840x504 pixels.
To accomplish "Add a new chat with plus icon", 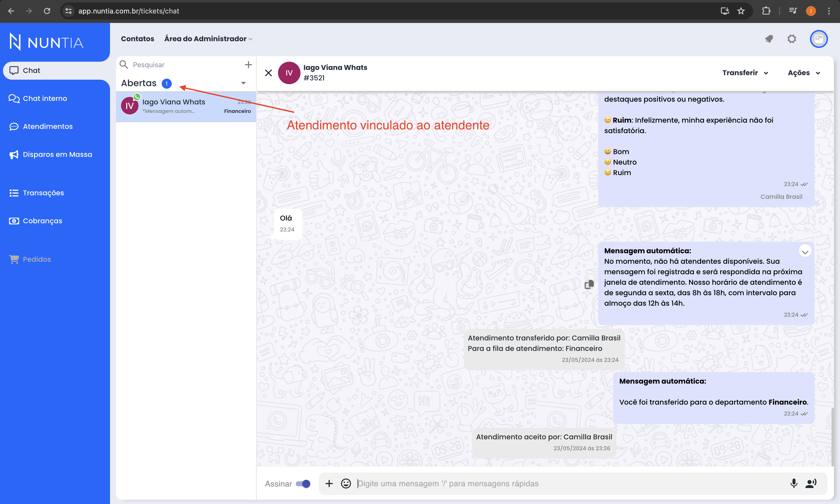I will (248, 64).
